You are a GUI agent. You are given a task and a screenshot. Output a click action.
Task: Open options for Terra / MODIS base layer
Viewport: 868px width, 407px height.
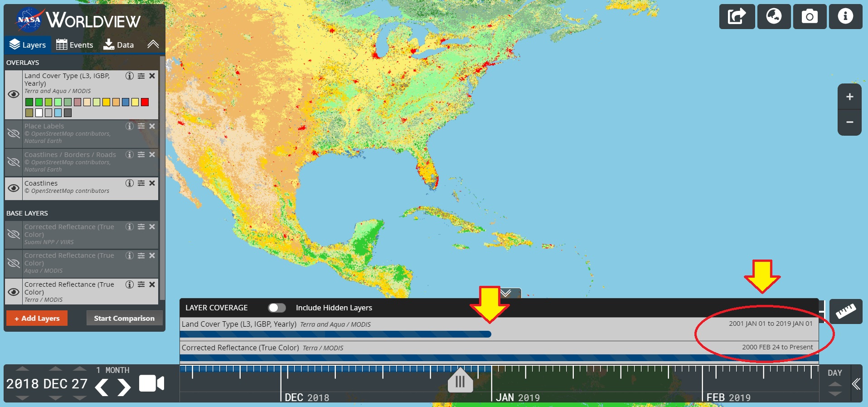(x=141, y=284)
